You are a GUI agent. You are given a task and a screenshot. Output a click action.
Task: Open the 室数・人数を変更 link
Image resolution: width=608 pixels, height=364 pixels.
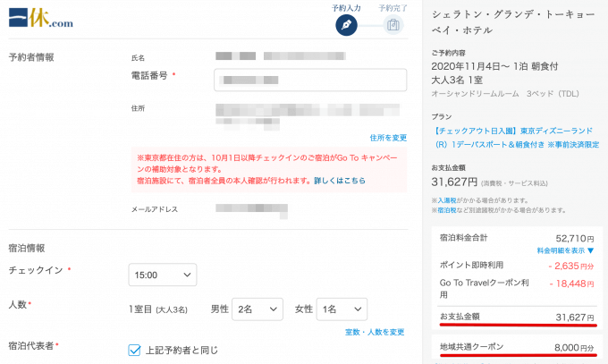[375, 332]
